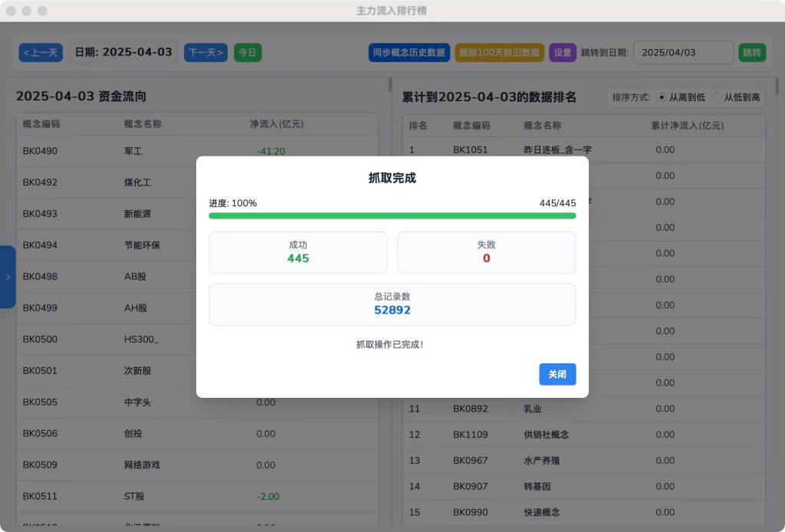
Task: Select 从高到低 sort radio option
Action: pyautogui.click(x=662, y=97)
